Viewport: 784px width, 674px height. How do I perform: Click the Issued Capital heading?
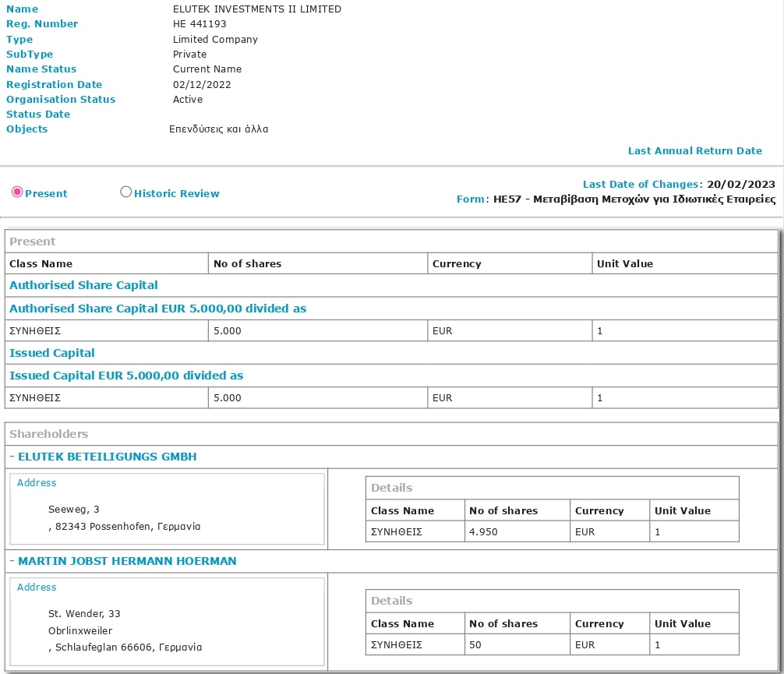pos(52,353)
